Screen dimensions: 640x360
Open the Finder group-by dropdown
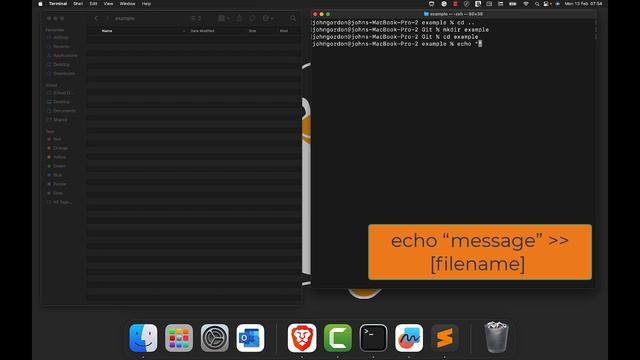click(224, 18)
